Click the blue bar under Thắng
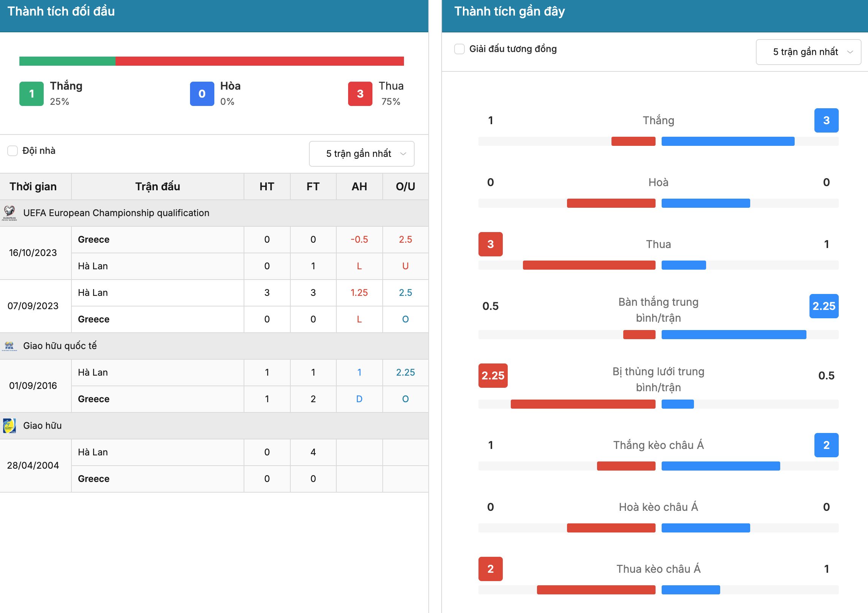 click(728, 141)
